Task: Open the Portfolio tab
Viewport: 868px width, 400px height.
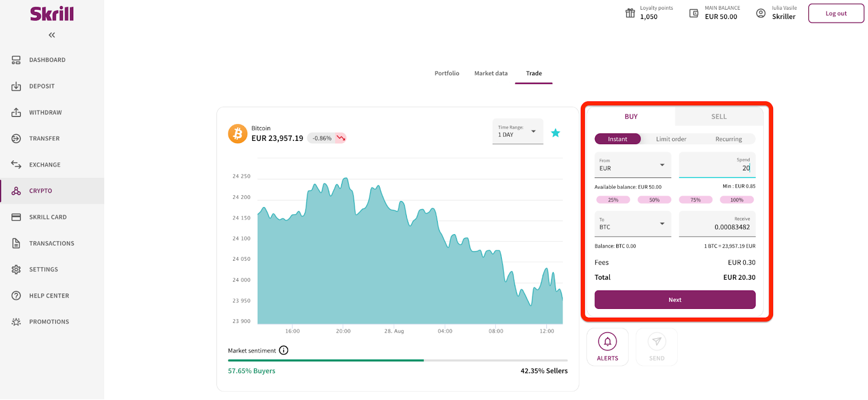Action: (447, 73)
